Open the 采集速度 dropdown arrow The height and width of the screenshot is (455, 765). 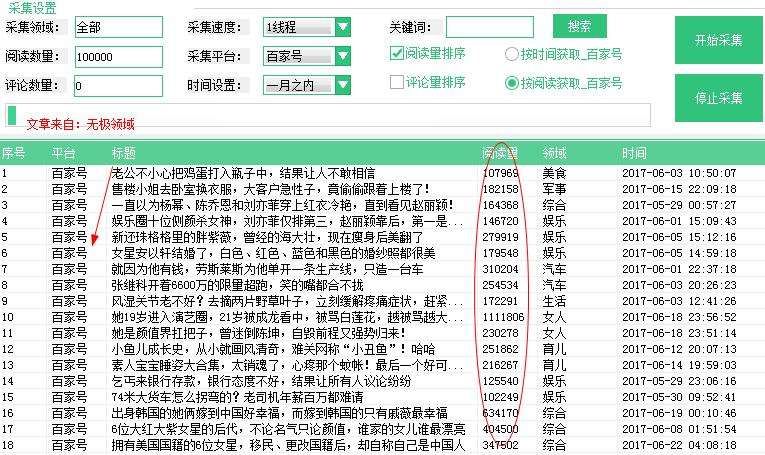click(x=343, y=27)
